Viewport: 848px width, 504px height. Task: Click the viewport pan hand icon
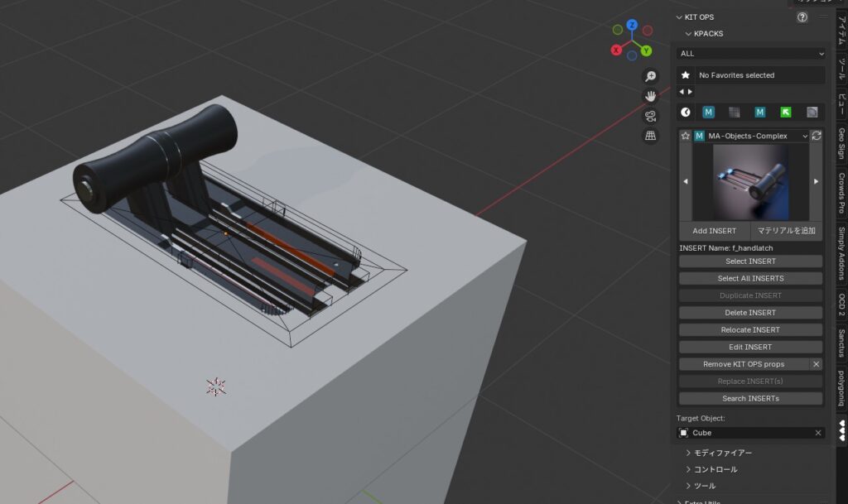click(x=650, y=96)
